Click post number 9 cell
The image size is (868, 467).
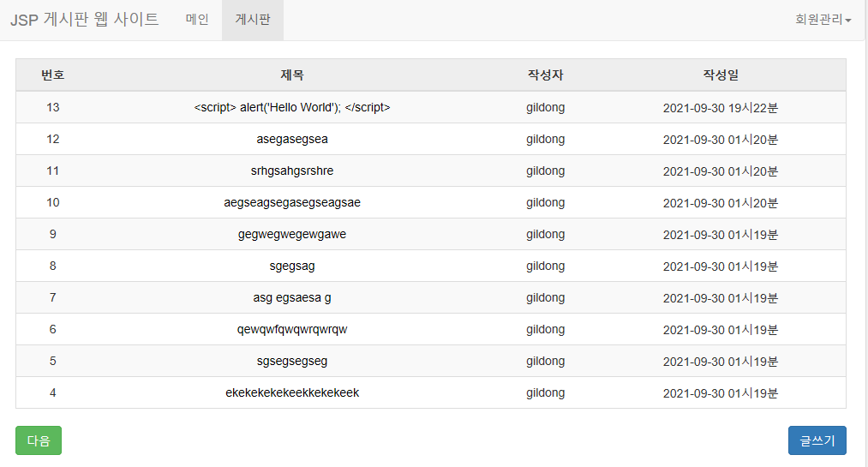tap(52, 234)
